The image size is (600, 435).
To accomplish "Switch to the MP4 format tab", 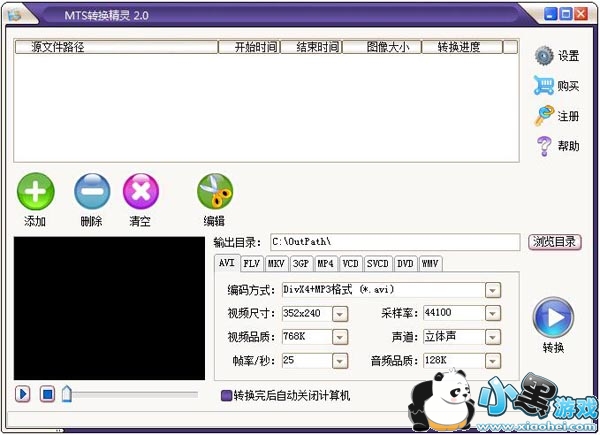I will coord(326,264).
